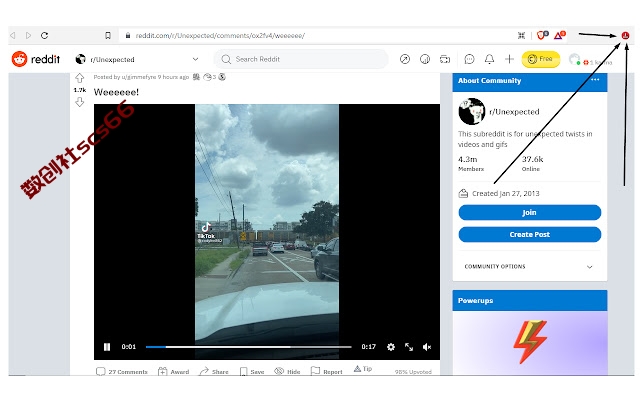Give an Award to the post
The width and height of the screenshot is (640, 400).
click(x=173, y=371)
